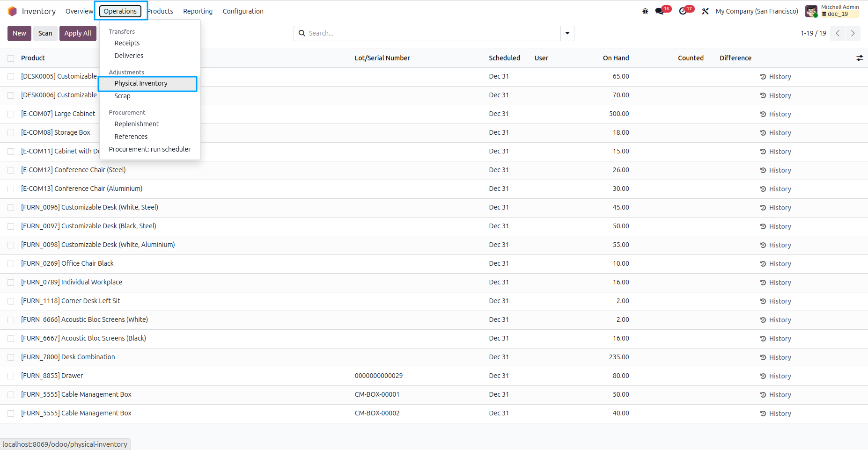Open History for Conference Chair (Steel)

[x=775, y=170]
